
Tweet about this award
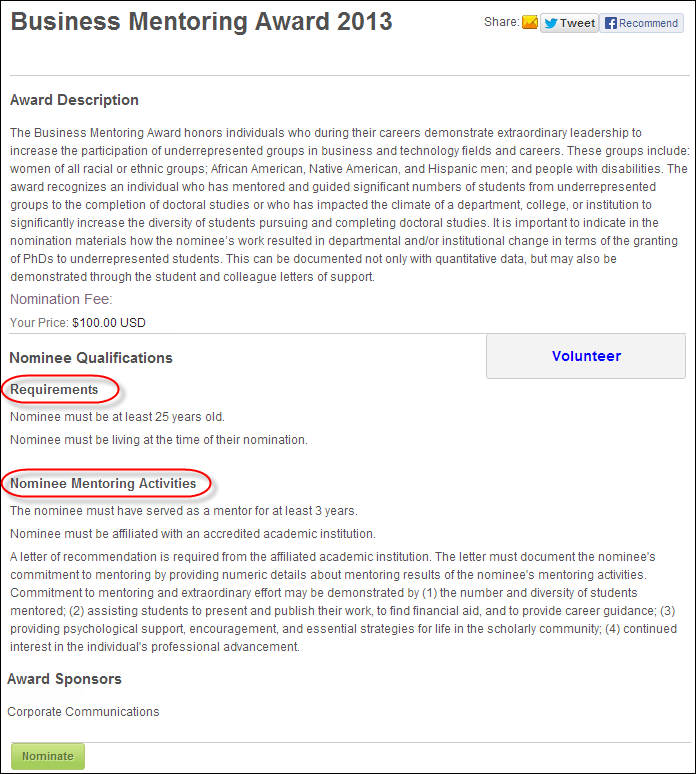tap(569, 23)
